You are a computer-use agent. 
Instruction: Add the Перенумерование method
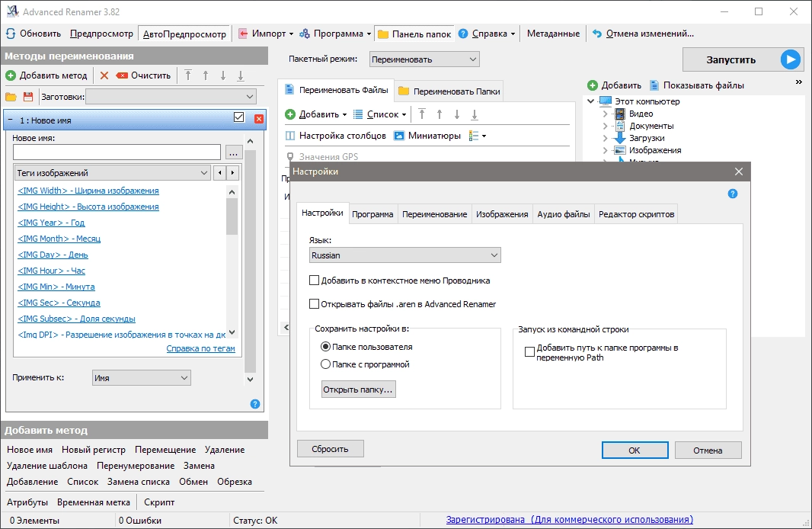(136, 466)
